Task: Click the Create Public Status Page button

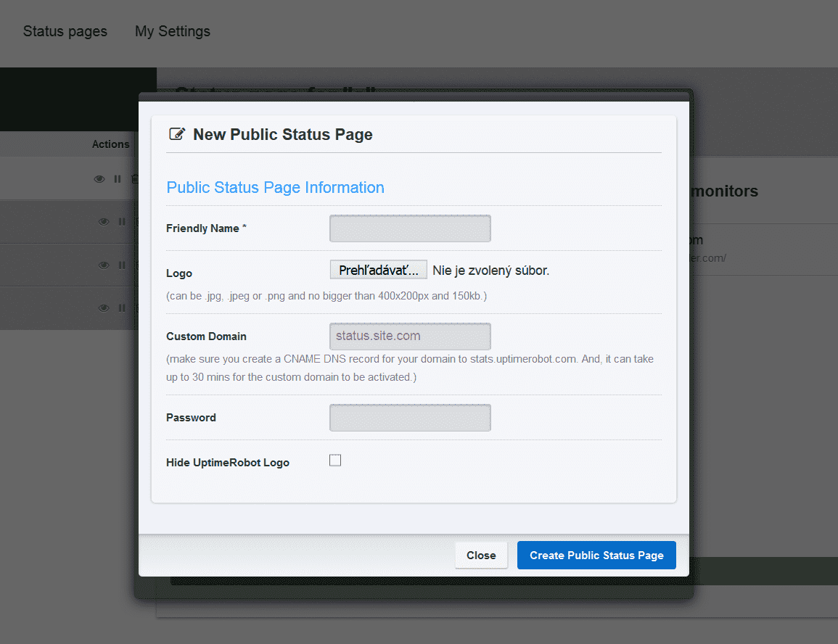Action: (596, 555)
